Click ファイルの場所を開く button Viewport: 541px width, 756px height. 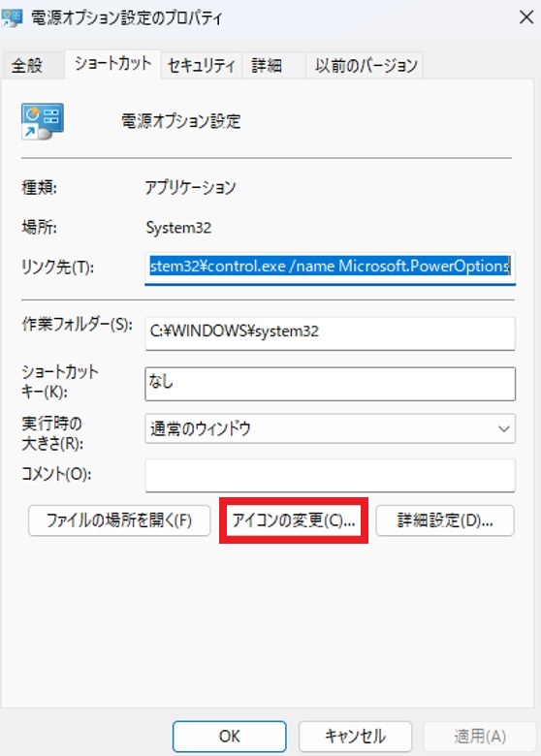[119, 520]
